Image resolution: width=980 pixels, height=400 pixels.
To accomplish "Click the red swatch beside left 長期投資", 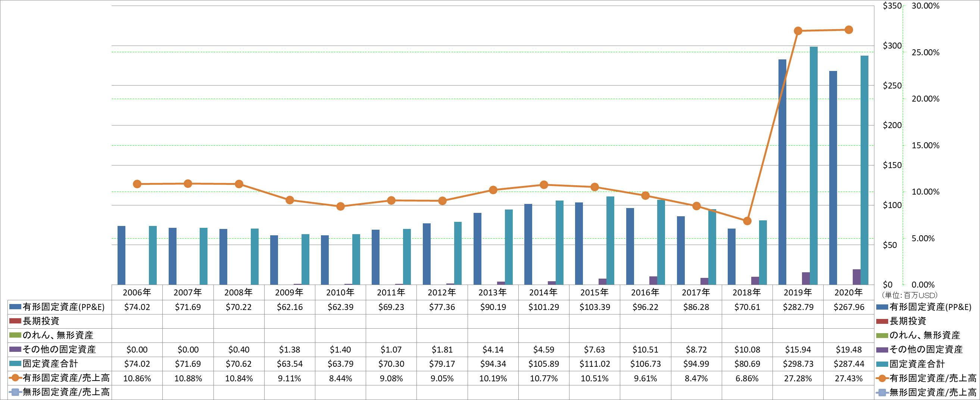I will (x=15, y=321).
